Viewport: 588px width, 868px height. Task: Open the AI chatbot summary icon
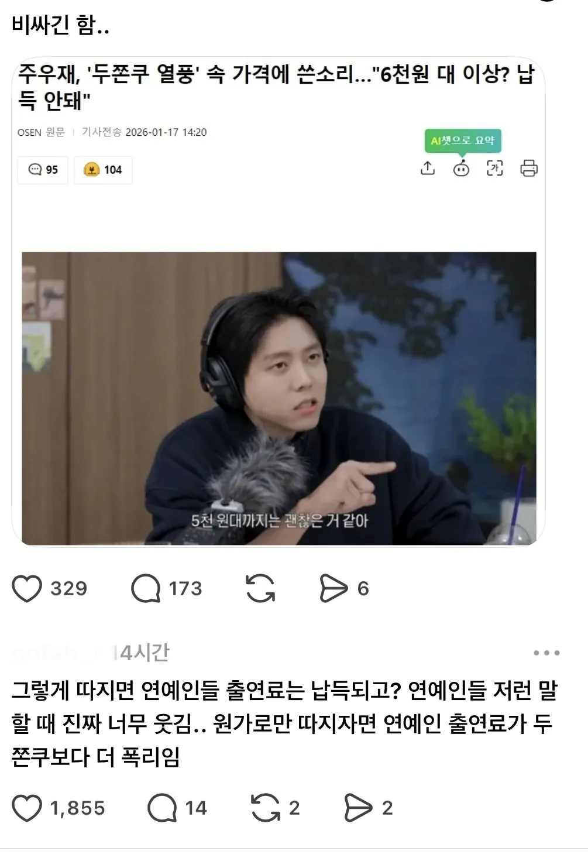pos(461,169)
